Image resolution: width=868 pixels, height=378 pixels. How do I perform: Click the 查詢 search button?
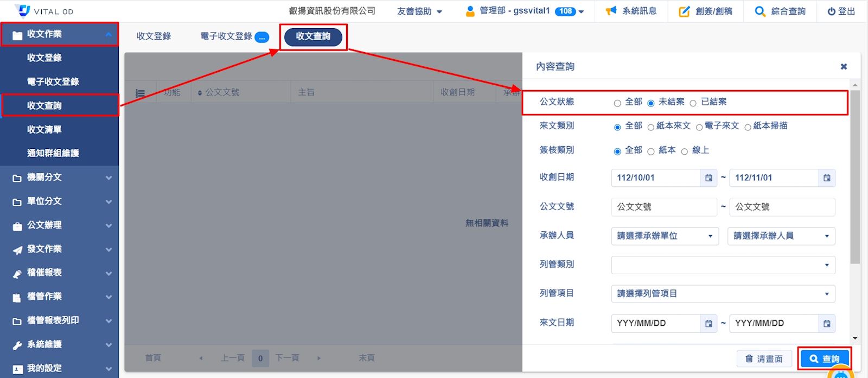(x=824, y=358)
